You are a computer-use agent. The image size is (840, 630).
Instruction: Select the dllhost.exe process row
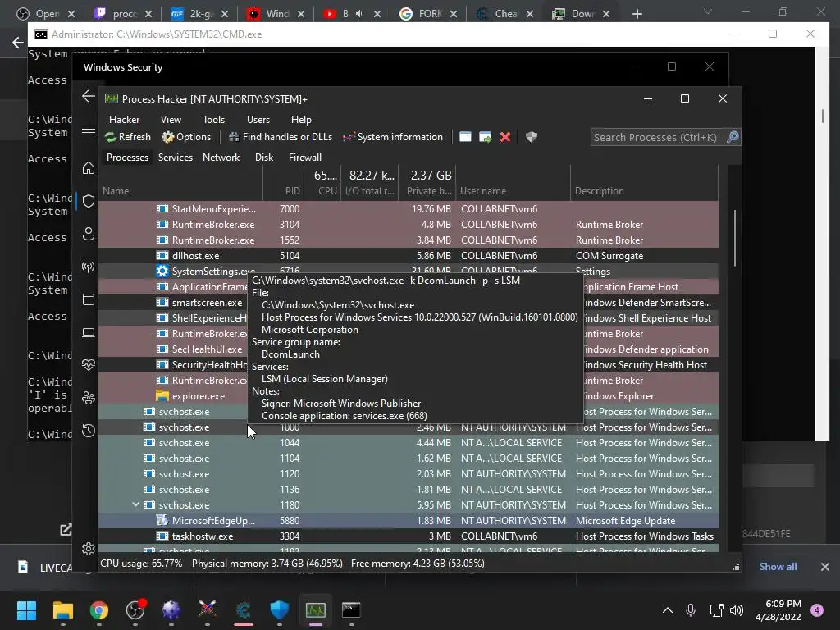tap(409, 256)
